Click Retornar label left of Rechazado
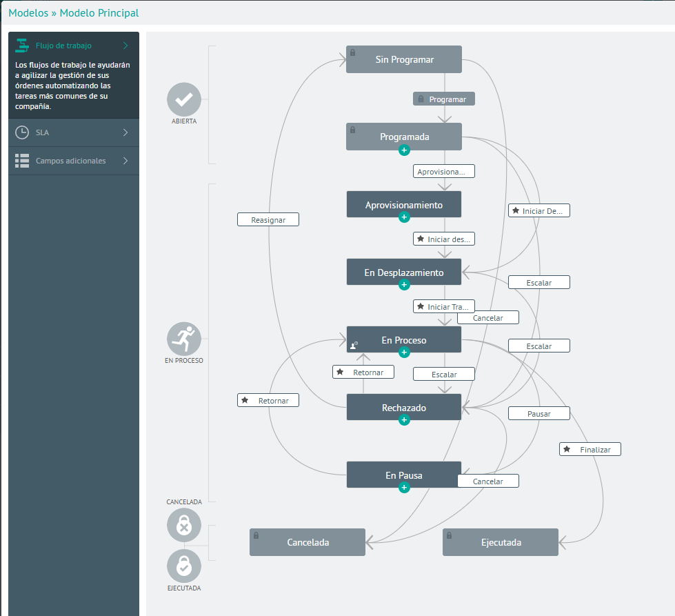 click(268, 400)
